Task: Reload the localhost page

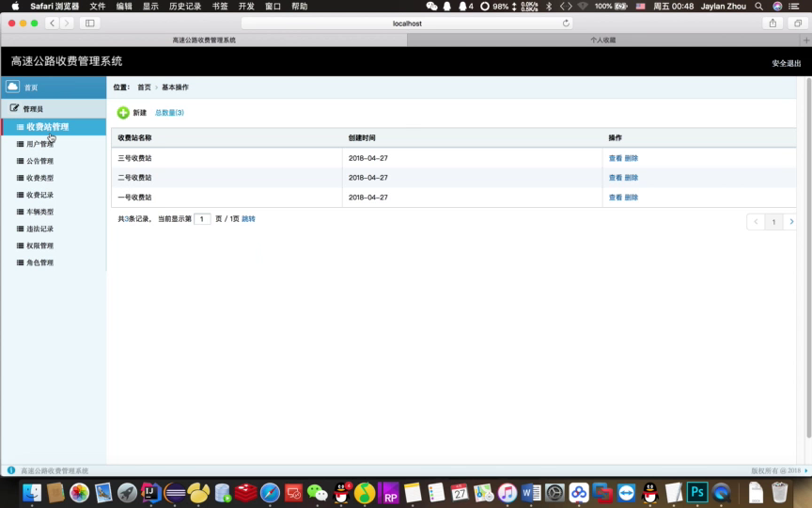Action: point(566,24)
